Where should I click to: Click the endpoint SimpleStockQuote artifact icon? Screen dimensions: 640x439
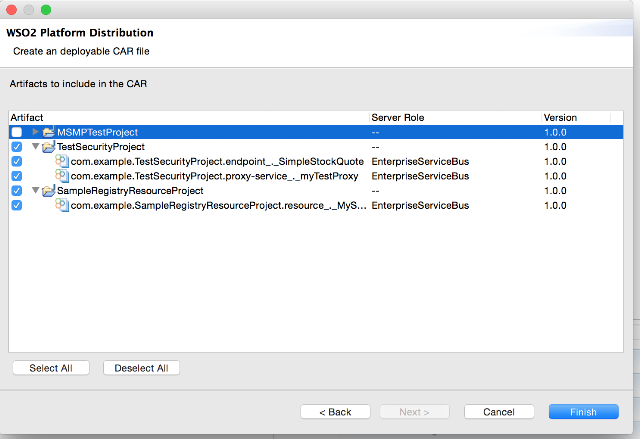(62, 161)
